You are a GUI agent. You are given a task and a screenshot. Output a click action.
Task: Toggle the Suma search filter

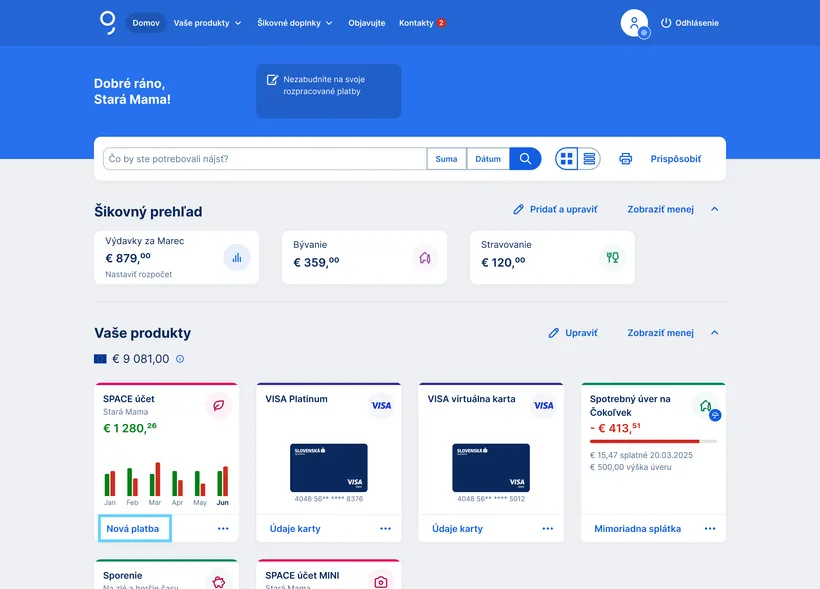[x=446, y=159]
